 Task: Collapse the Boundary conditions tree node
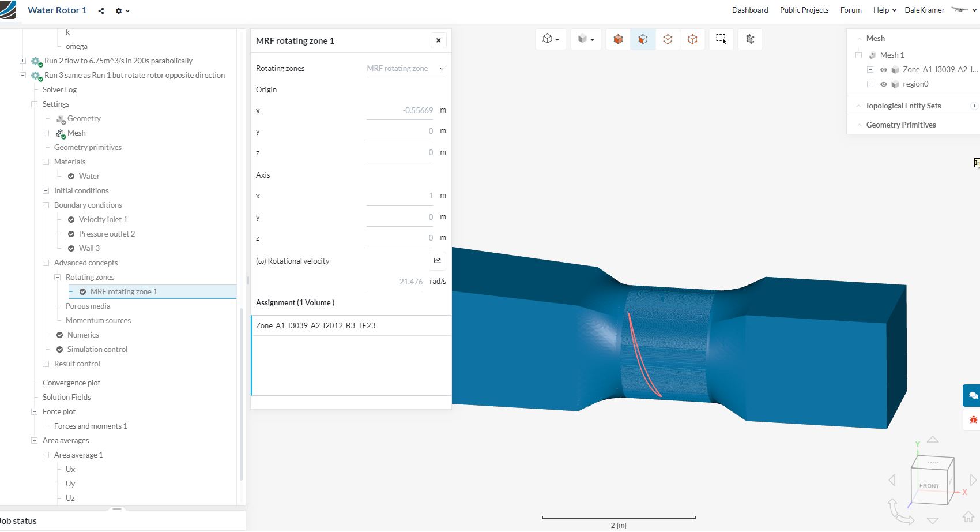pos(46,205)
